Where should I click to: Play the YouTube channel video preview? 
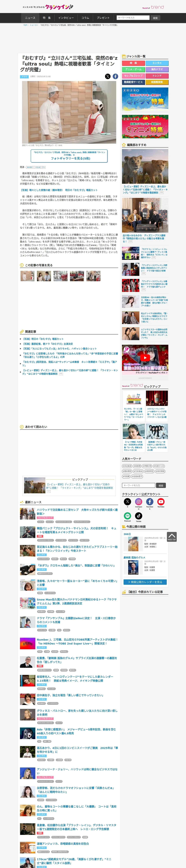[145, 358]
